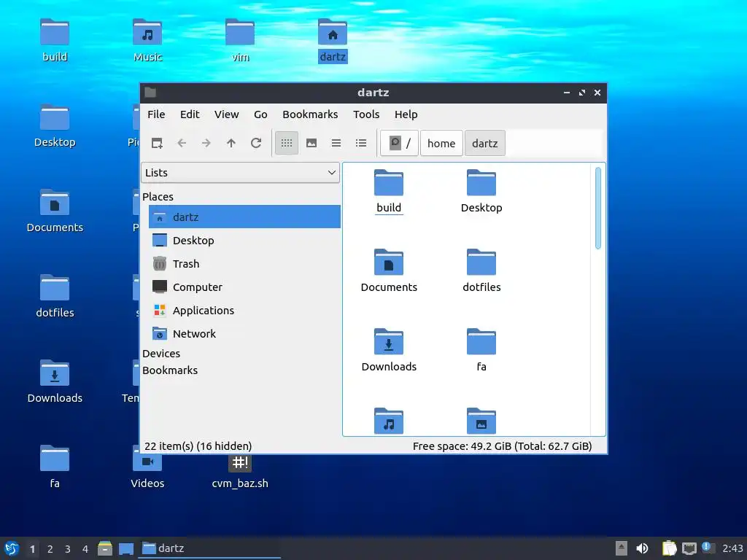Click the vim folder on the desktop

click(240, 41)
